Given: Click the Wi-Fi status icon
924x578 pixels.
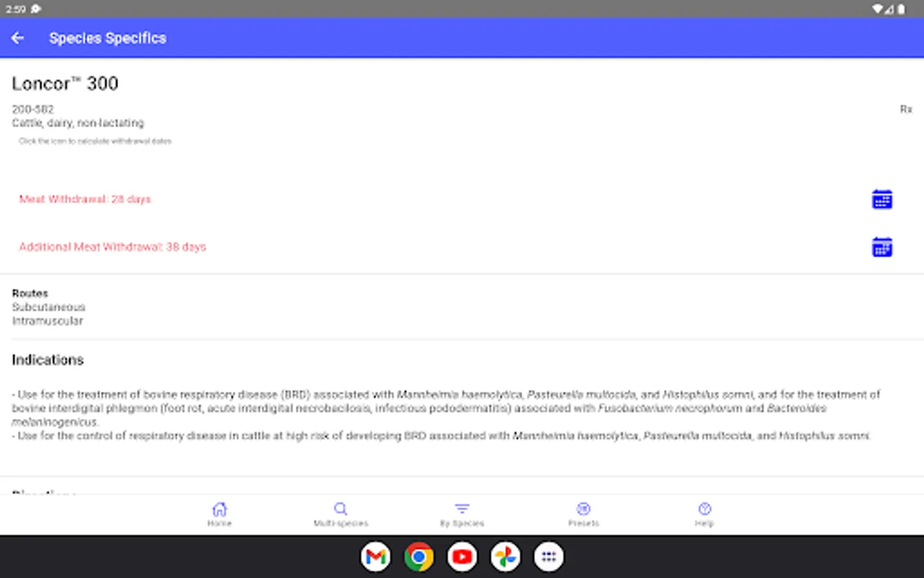Looking at the screenshot, I should (x=877, y=9).
